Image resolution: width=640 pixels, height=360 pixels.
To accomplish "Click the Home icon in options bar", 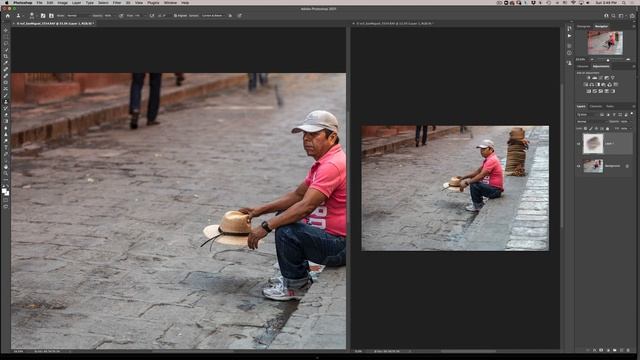I will pyautogui.click(x=7, y=16).
